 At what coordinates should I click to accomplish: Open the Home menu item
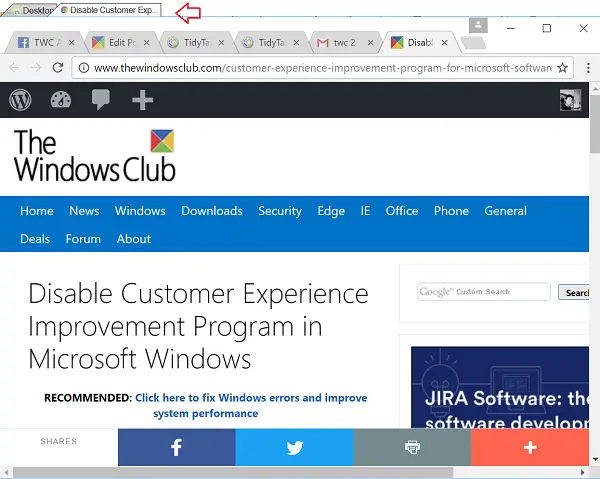coord(37,211)
